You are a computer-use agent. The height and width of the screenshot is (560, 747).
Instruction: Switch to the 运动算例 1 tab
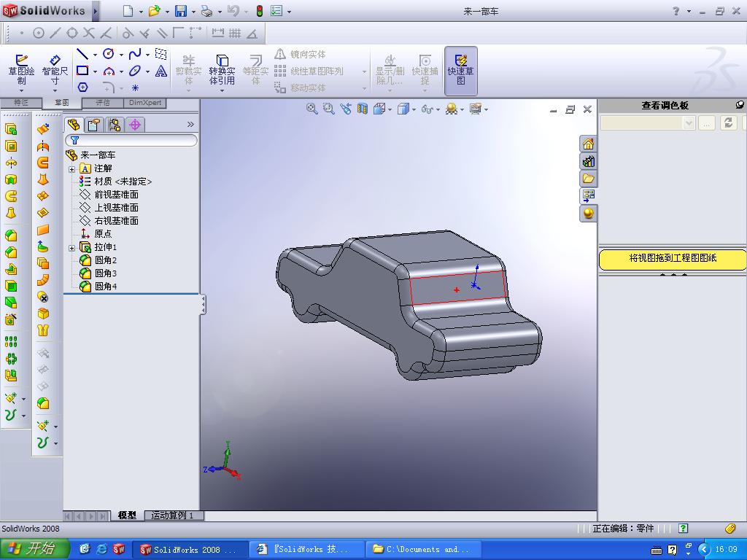174,516
